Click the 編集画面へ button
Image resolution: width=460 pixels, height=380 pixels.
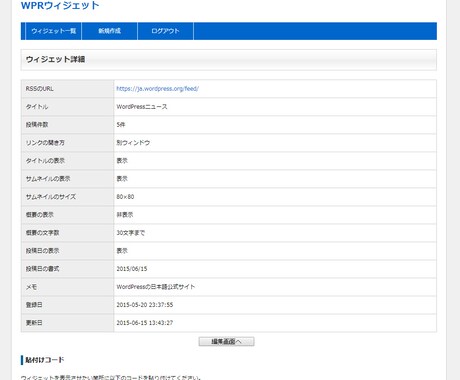pos(226,341)
